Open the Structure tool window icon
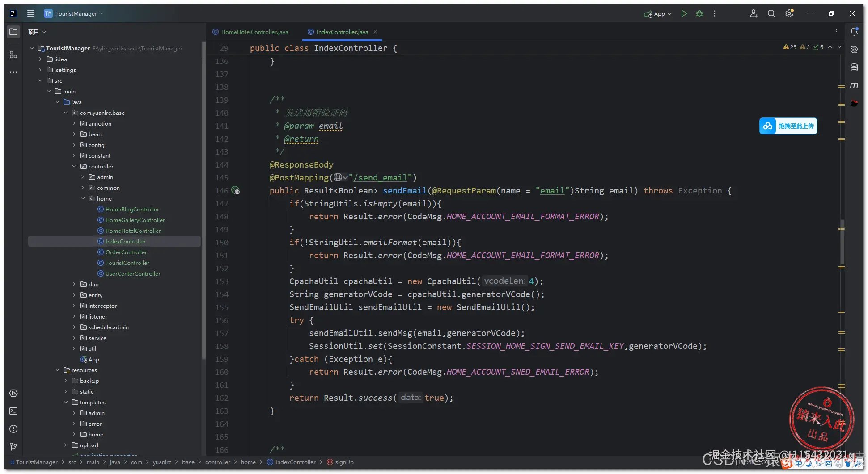The height and width of the screenshot is (474, 868). tap(13, 55)
